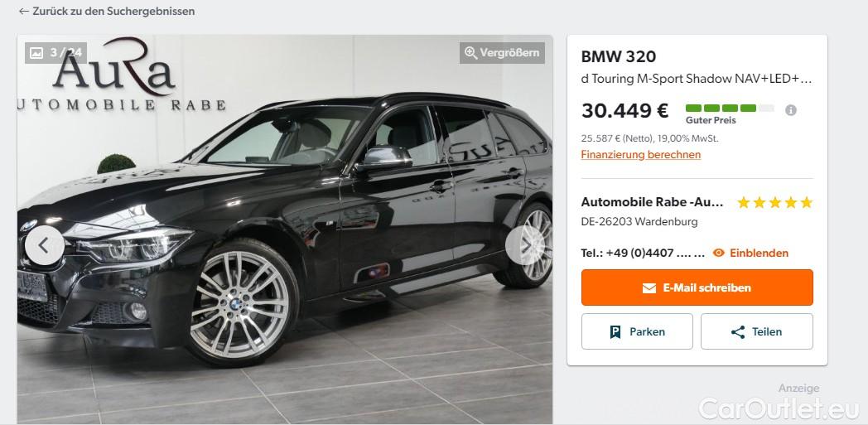Open the price rating info icon

coord(790,110)
